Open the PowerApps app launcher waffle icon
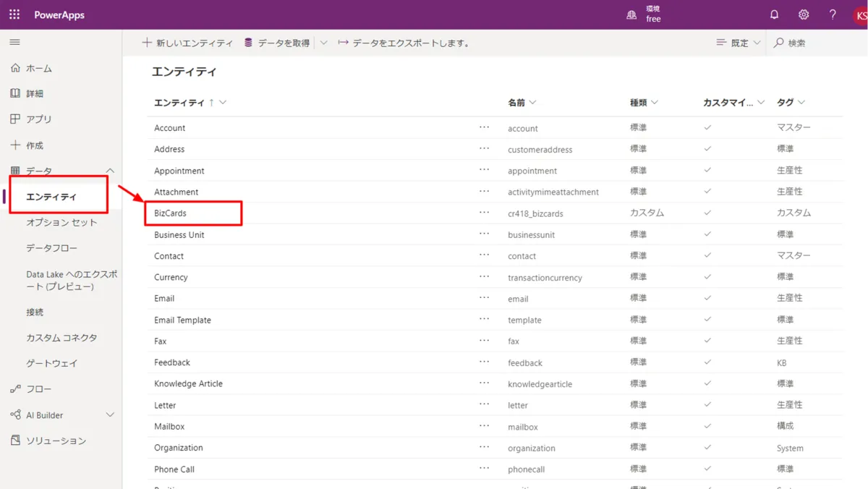The width and height of the screenshot is (868, 489). click(14, 14)
